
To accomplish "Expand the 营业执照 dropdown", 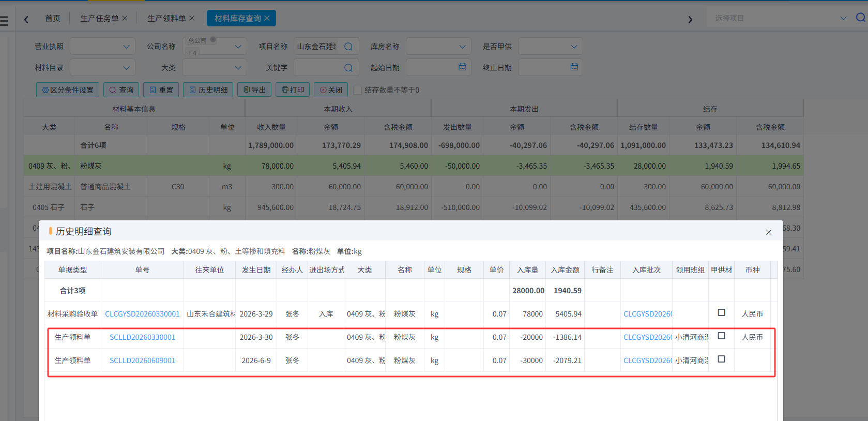I will pyautogui.click(x=126, y=47).
